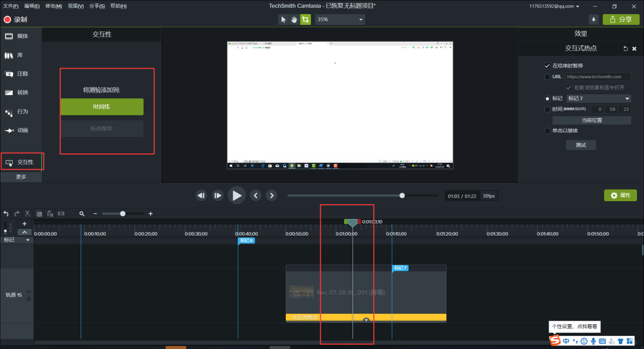Screen dimensions: 644x349
Task: Select the 时间 radio option
Action: coord(547,109)
